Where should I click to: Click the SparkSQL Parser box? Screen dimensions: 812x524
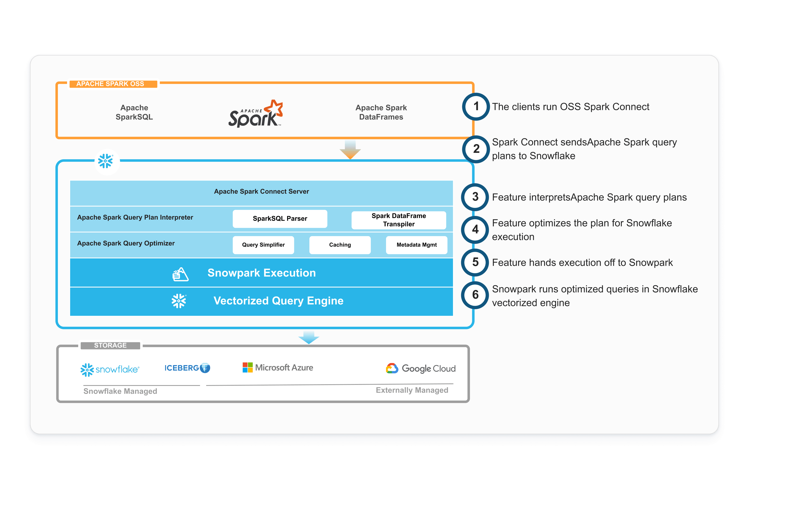[x=280, y=218]
